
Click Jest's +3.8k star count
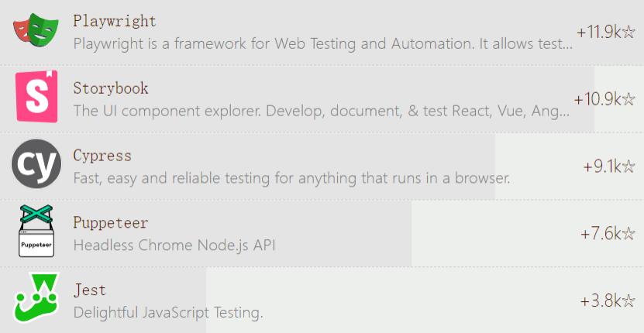(x=601, y=300)
